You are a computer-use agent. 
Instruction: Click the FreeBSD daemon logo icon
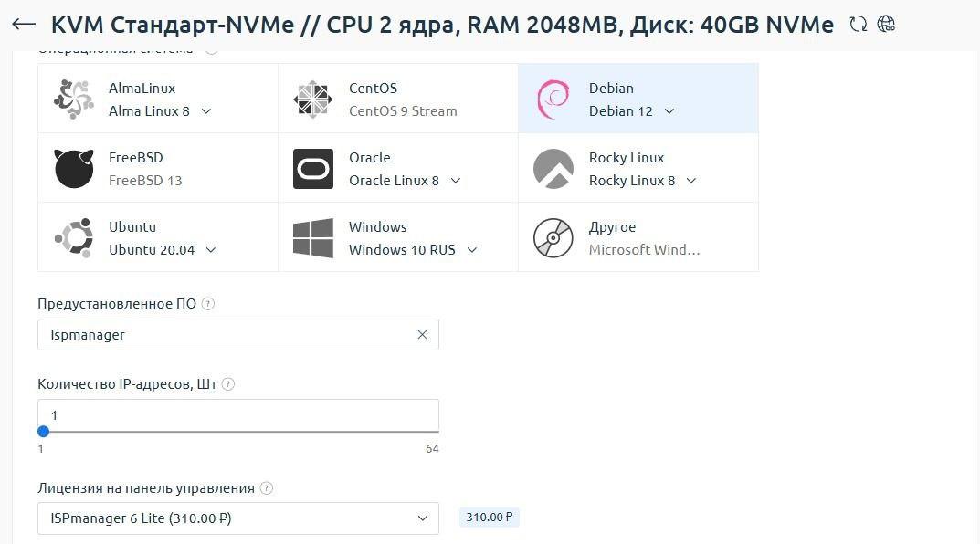pyautogui.click(x=73, y=168)
